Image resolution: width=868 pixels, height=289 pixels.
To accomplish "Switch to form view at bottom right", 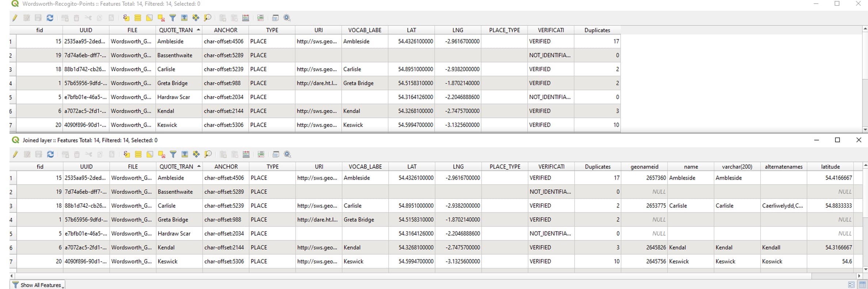I will [851, 285].
